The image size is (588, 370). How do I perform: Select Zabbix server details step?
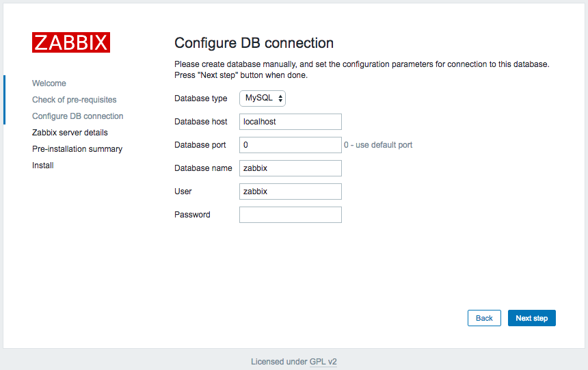click(70, 133)
